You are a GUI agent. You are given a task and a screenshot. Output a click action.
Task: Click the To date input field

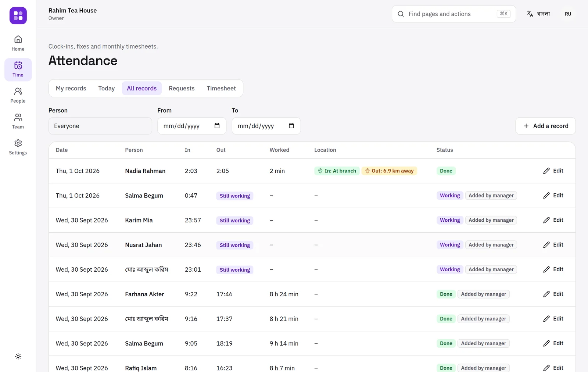266,126
